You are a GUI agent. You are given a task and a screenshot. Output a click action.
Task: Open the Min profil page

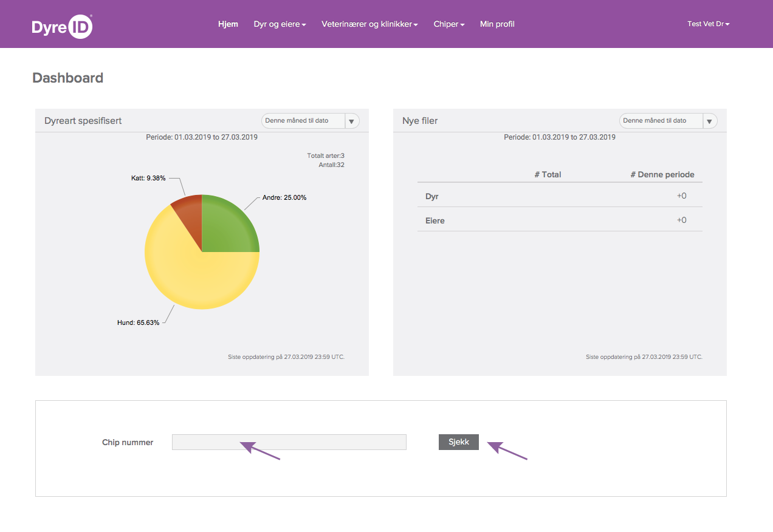497,24
